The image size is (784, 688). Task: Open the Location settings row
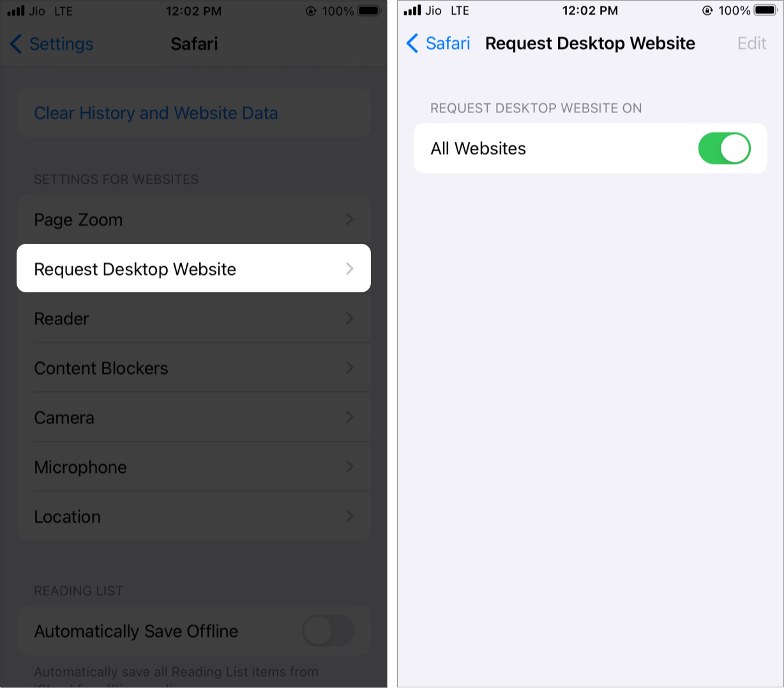194,516
